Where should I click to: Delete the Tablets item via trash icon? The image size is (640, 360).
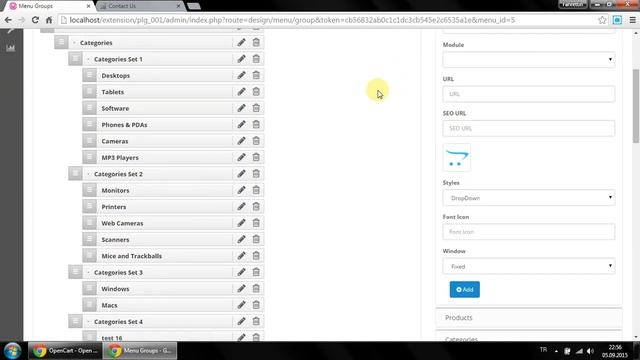click(256, 92)
